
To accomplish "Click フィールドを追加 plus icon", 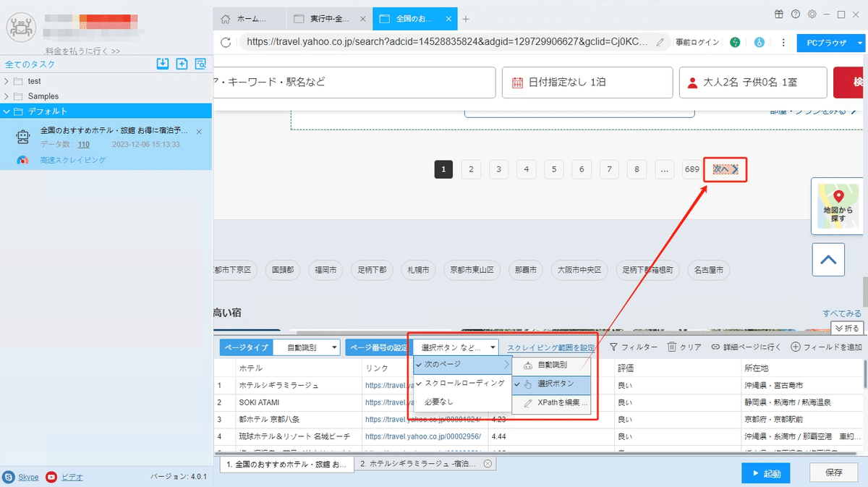I will click(x=796, y=347).
